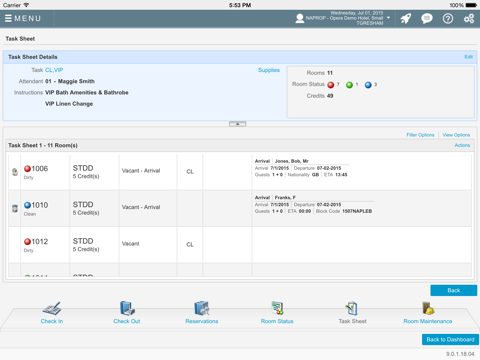Viewport: 480px width, 360px height.
Task: Open Room Status icon
Action: coord(277,308)
